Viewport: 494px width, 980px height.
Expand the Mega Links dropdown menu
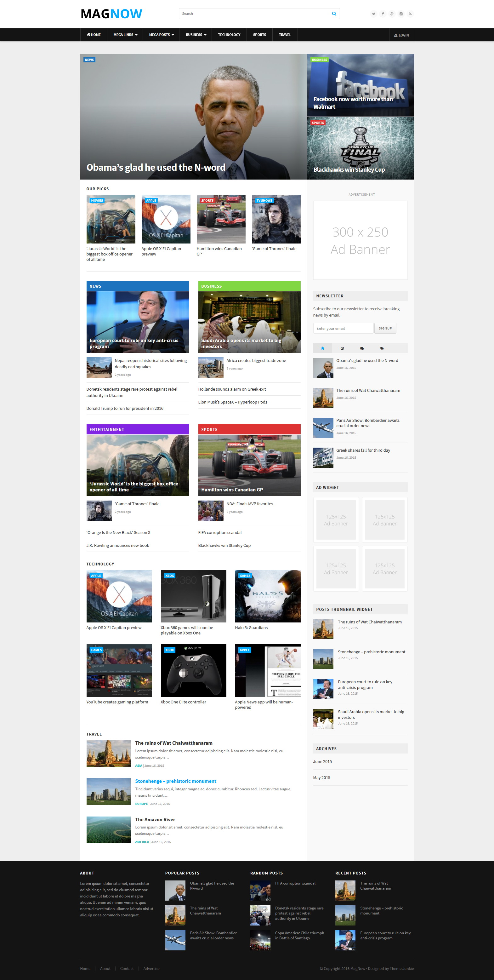tap(125, 35)
